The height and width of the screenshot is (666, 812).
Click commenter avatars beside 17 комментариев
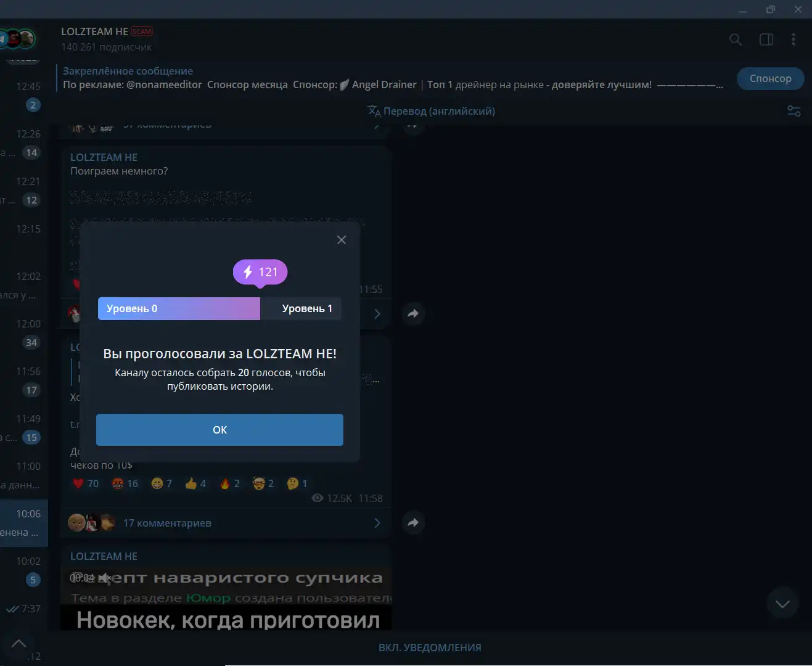[91, 523]
